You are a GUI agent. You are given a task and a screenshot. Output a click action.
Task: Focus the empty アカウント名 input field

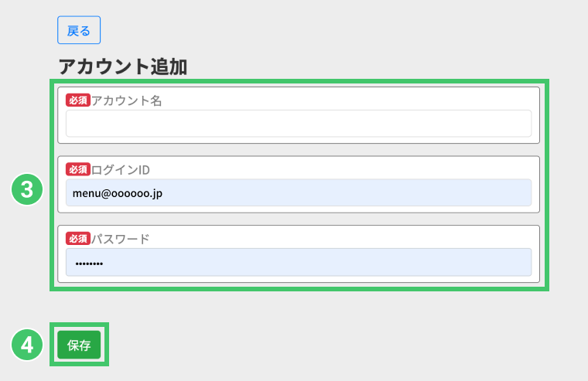[298, 124]
